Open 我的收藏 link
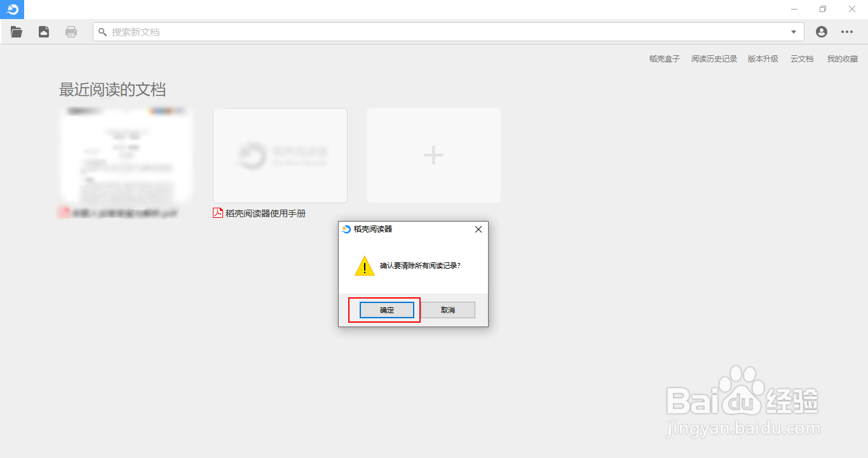This screenshot has height=458, width=868. [x=843, y=58]
